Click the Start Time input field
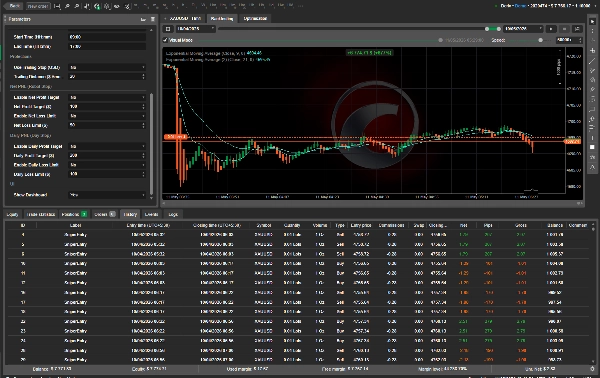The height and width of the screenshot is (378, 600). [107, 37]
